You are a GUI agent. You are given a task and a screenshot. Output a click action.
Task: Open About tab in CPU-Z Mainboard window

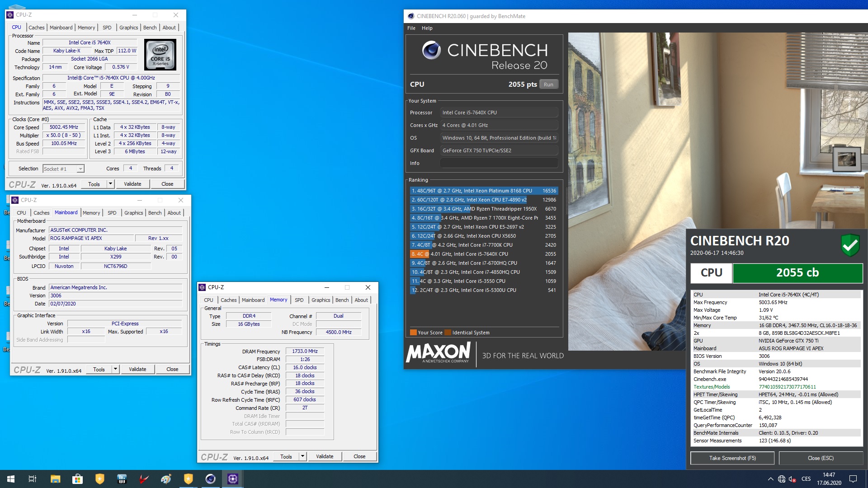point(174,213)
